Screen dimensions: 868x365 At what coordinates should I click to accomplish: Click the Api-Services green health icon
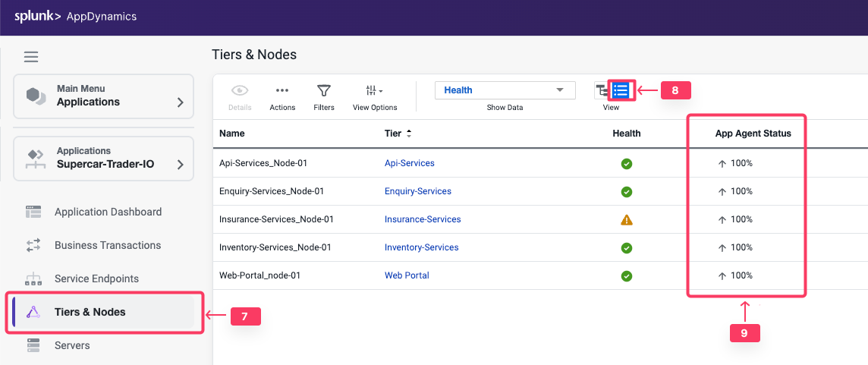coord(627,163)
